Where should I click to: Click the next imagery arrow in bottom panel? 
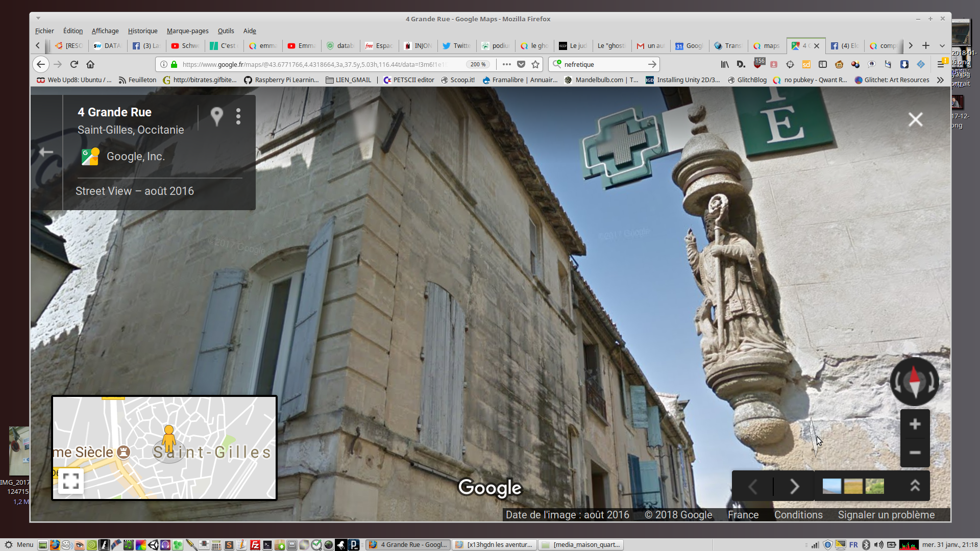pyautogui.click(x=794, y=486)
